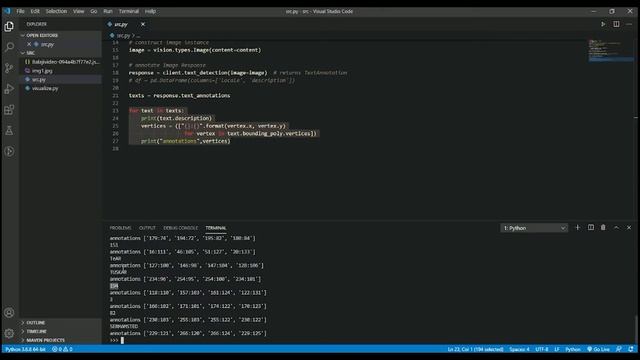Open the Run and Debug view

(x=9, y=89)
